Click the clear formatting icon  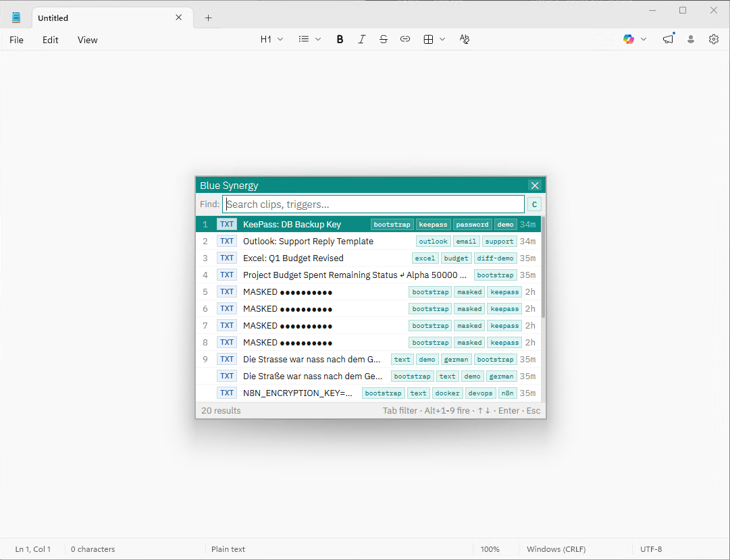[x=464, y=40]
